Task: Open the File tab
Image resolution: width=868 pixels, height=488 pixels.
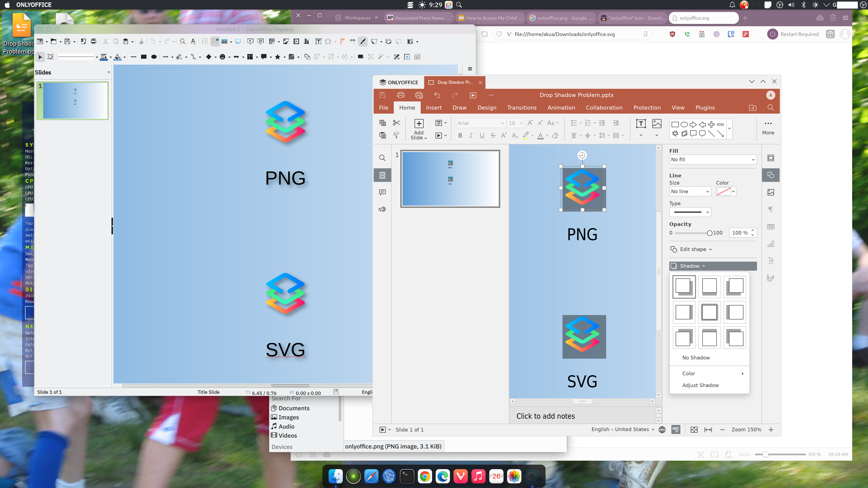Action: point(383,108)
